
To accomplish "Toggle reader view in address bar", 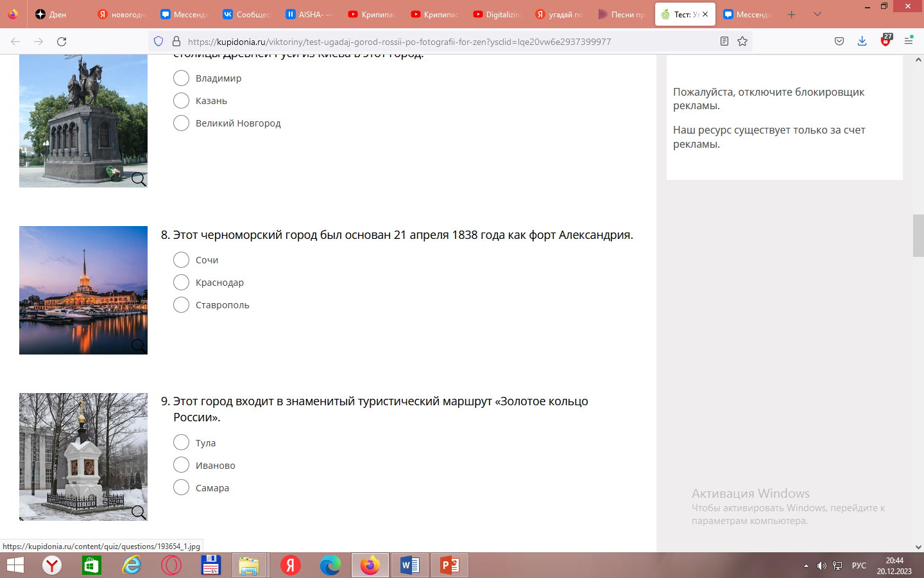I will (724, 42).
